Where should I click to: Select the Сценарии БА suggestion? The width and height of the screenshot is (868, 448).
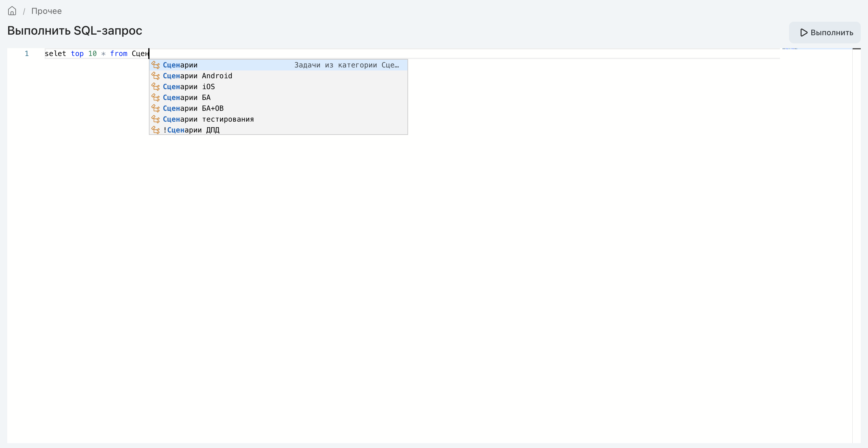click(x=278, y=97)
